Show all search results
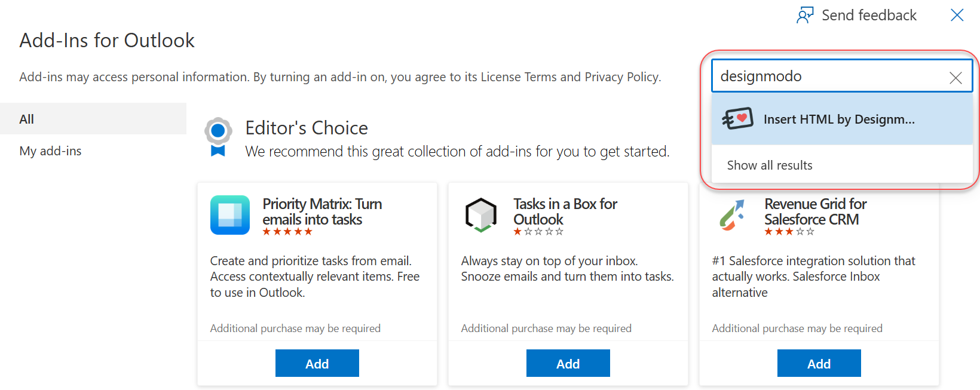Screen dimensions: 980x390 [x=770, y=165]
